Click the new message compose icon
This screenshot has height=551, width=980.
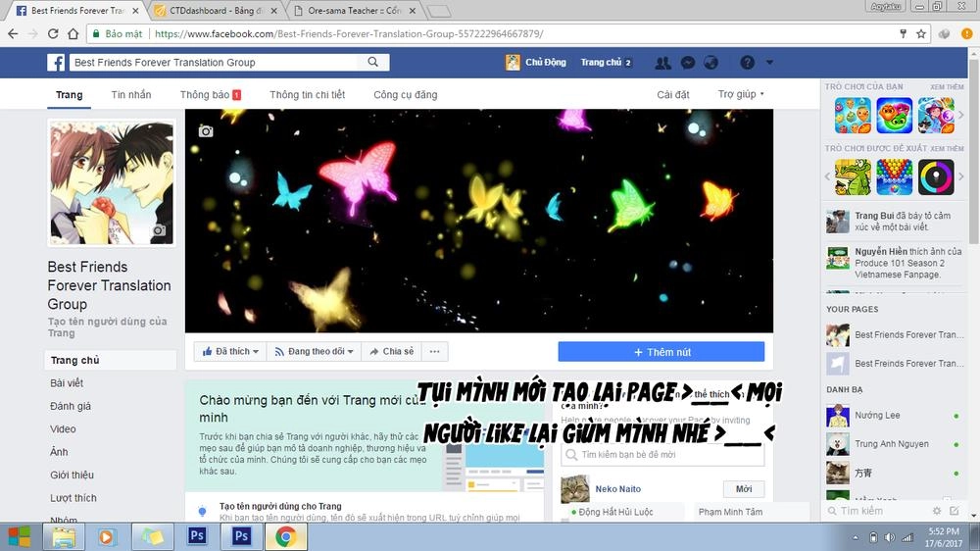click(x=954, y=511)
